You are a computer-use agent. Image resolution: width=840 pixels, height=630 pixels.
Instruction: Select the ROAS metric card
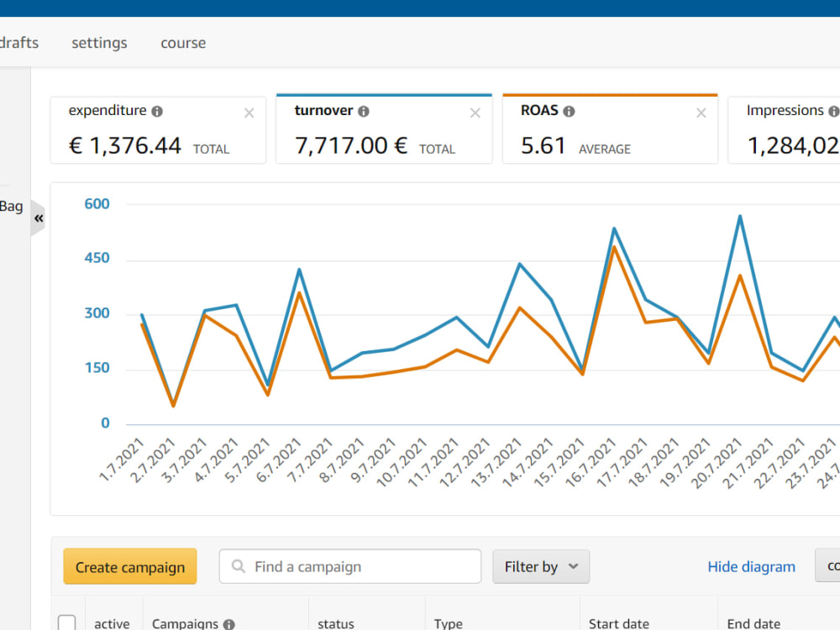pos(610,129)
